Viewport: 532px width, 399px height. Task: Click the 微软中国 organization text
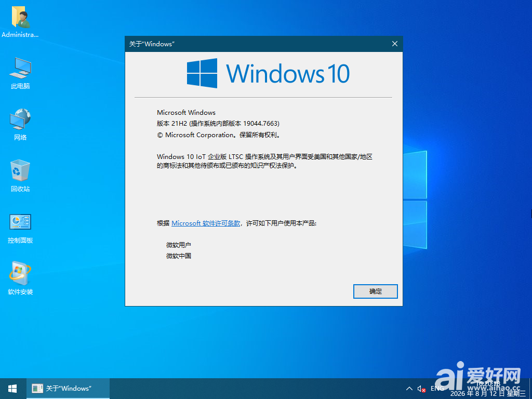[x=179, y=256]
